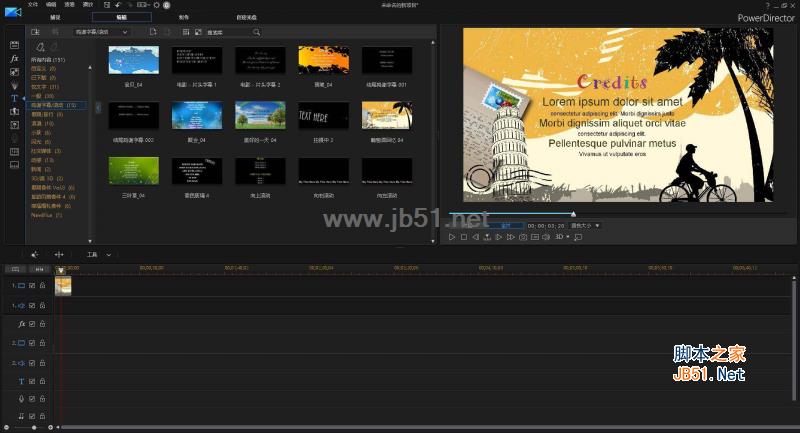Select the top category with count 151
Viewport: 800px width, 433px height.
[x=48, y=60]
